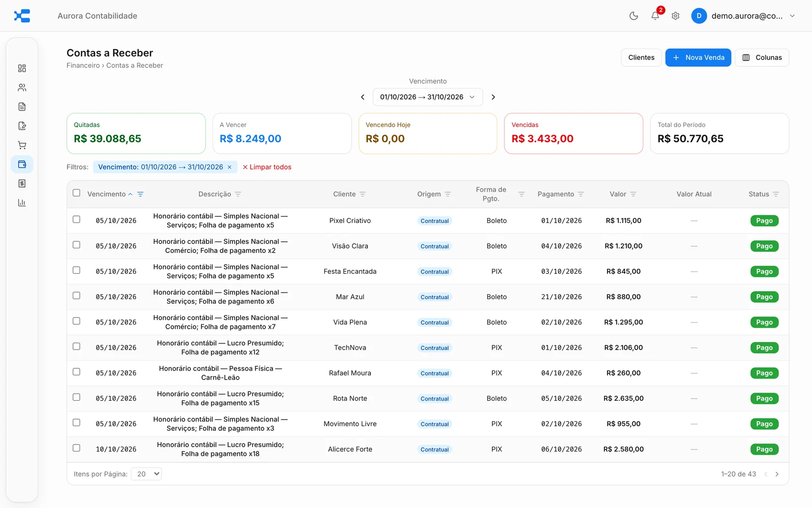Go to Financeiro breadcrumb
Image resolution: width=812 pixels, height=508 pixels.
[x=83, y=66]
